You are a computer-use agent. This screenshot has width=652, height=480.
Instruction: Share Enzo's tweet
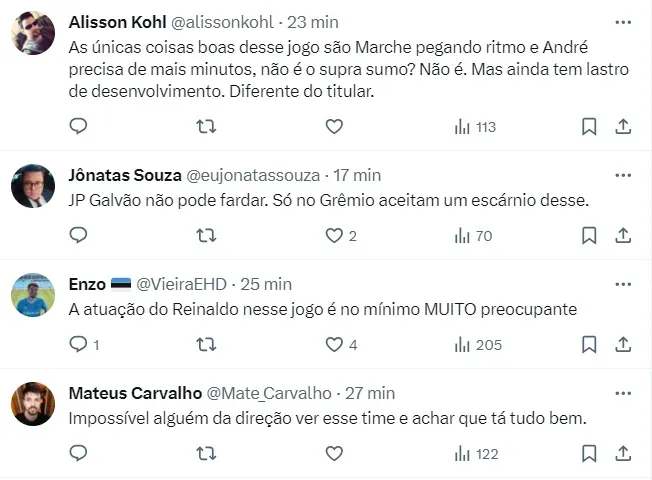click(622, 345)
